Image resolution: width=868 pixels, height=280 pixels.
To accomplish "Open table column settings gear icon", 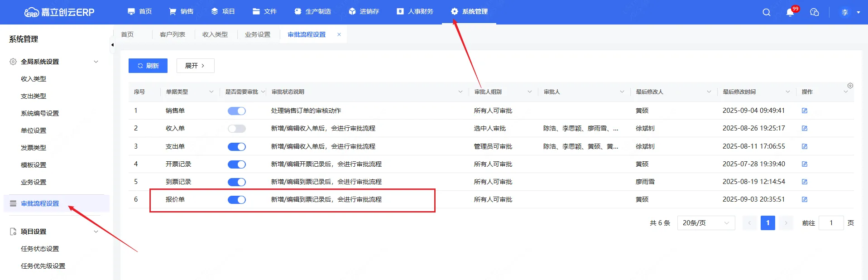I will pos(850,86).
